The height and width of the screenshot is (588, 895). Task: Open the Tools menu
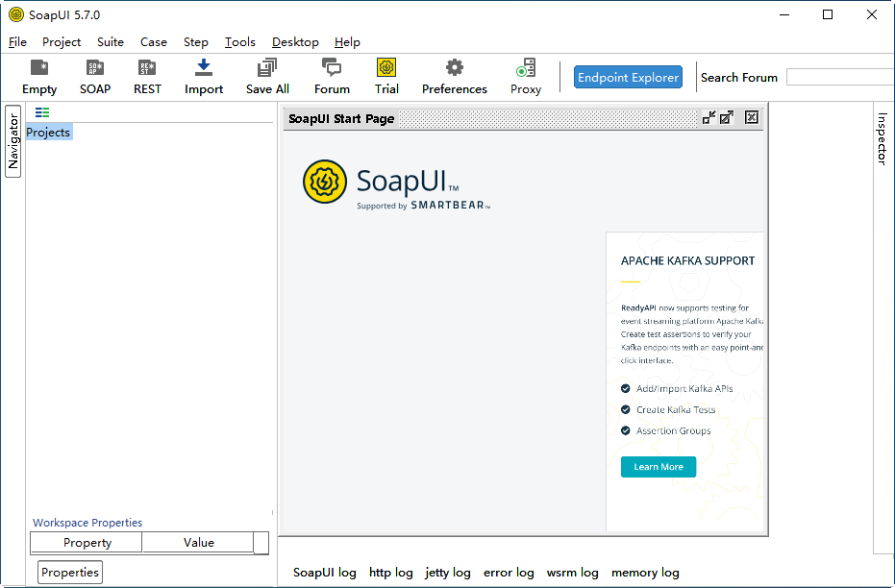tap(239, 42)
